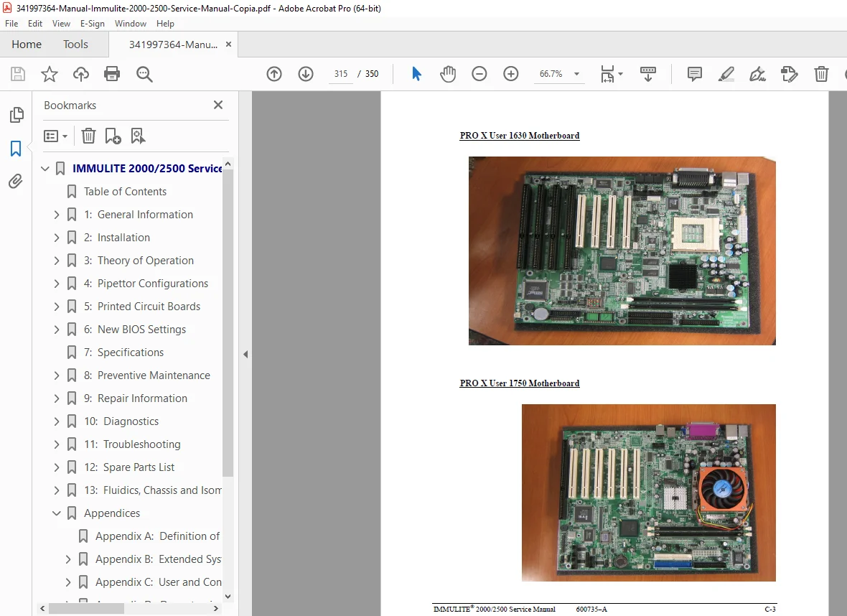This screenshot has height=616, width=847.
Task: Toggle the Bookmarks panel icon
Action: 16,148
